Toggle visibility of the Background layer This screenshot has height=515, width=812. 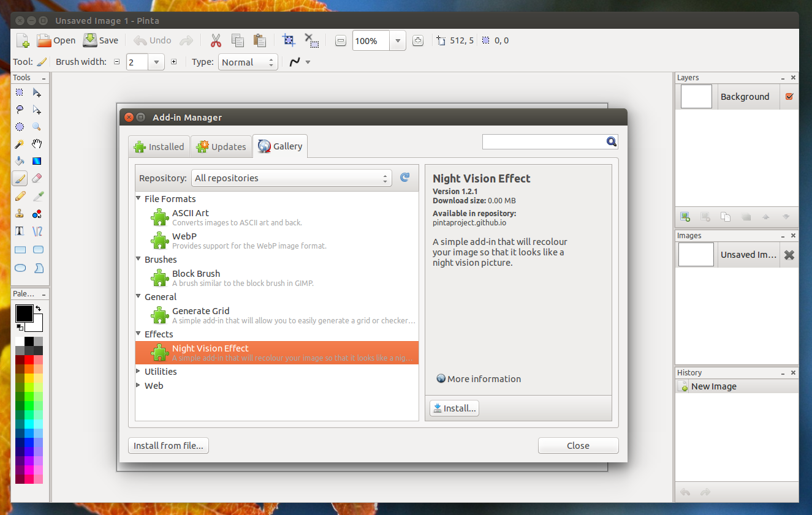pos(790,96)
